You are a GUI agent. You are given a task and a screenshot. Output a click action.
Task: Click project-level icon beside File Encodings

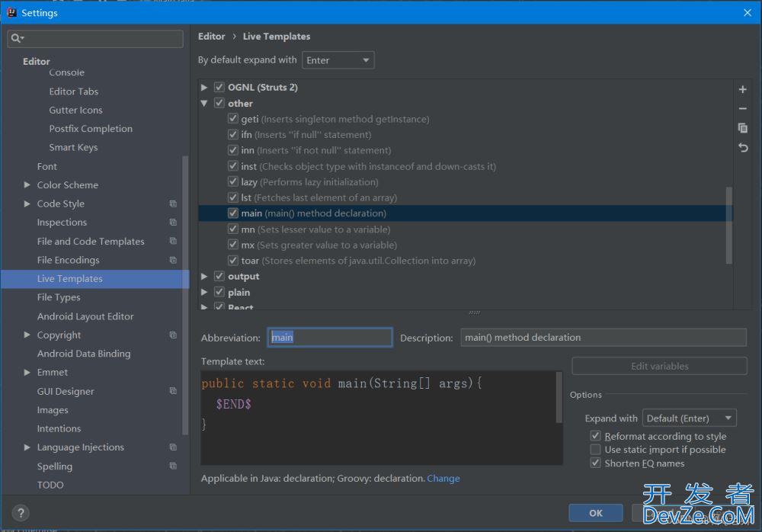click(173, 260)
